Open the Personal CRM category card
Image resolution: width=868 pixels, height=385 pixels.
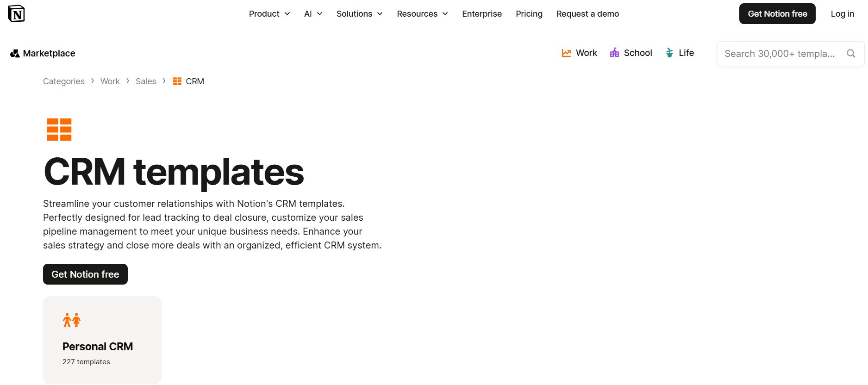point(102,340)
